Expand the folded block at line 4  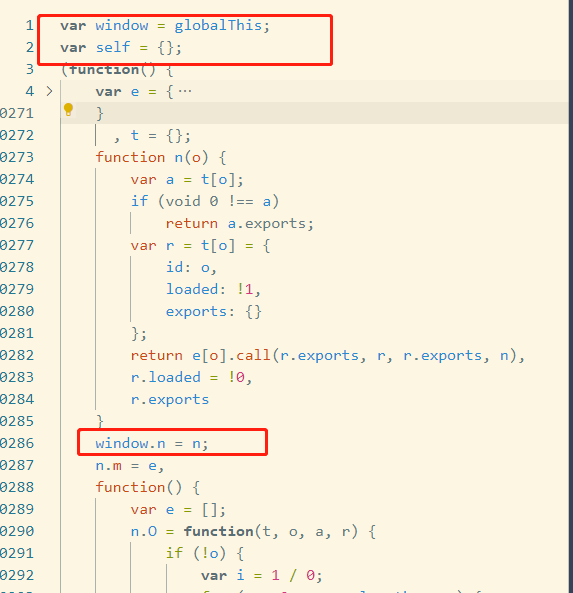point(49,91)
